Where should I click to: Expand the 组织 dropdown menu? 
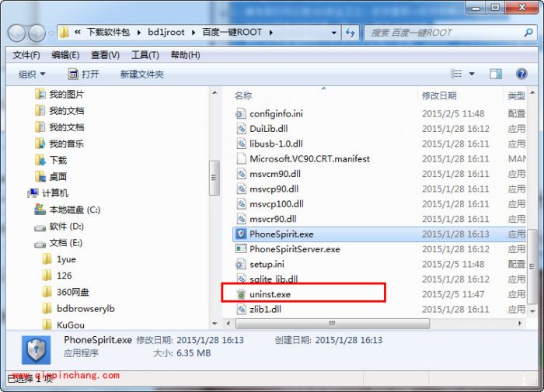[32, 75]
